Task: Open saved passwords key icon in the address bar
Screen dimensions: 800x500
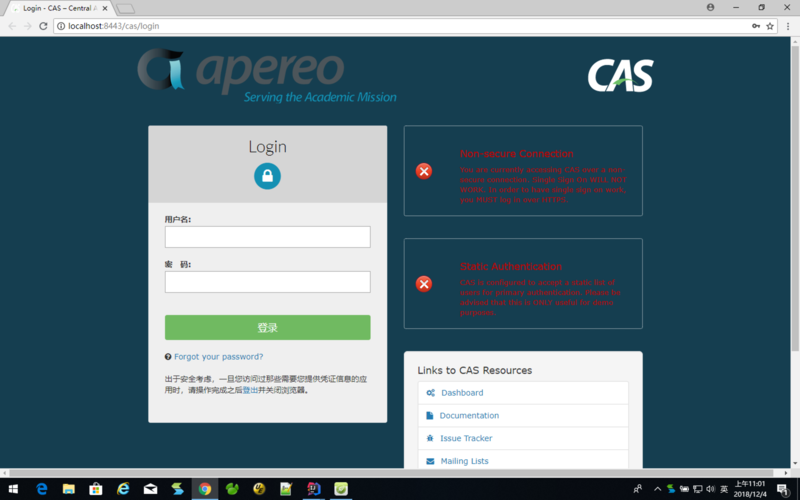Action: (756, 26)
